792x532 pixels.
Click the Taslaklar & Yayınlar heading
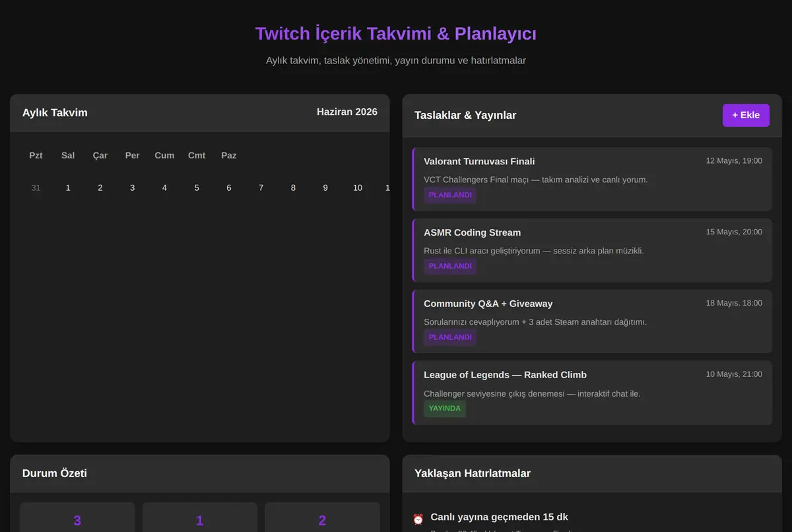coord(465,116)
